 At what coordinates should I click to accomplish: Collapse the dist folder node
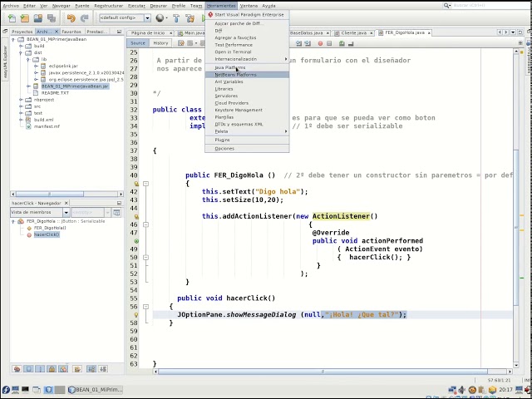(x=21, y=52)
